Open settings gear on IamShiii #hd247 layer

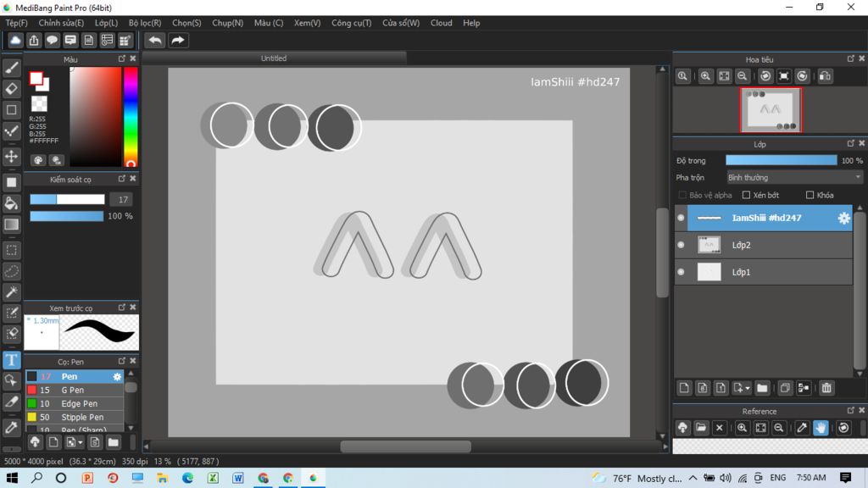pos(843,218)
